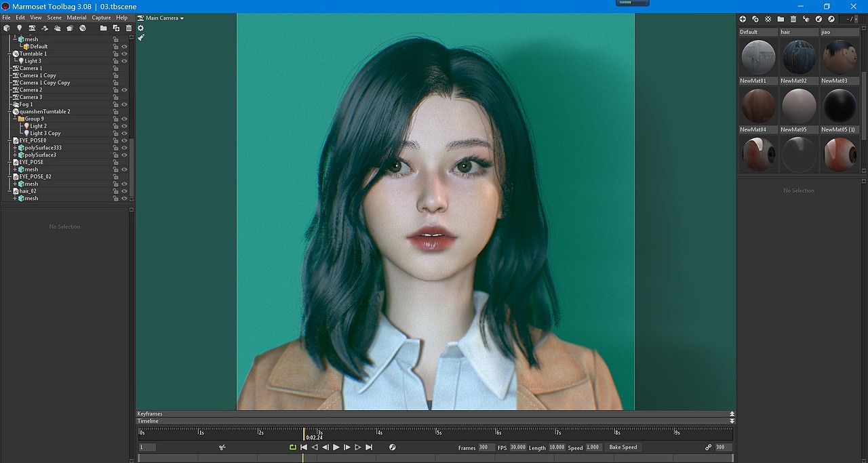Viewport: 868px width, 463px height.
Task: Add a fog object to the scene
Action: (x=57, y=28)
